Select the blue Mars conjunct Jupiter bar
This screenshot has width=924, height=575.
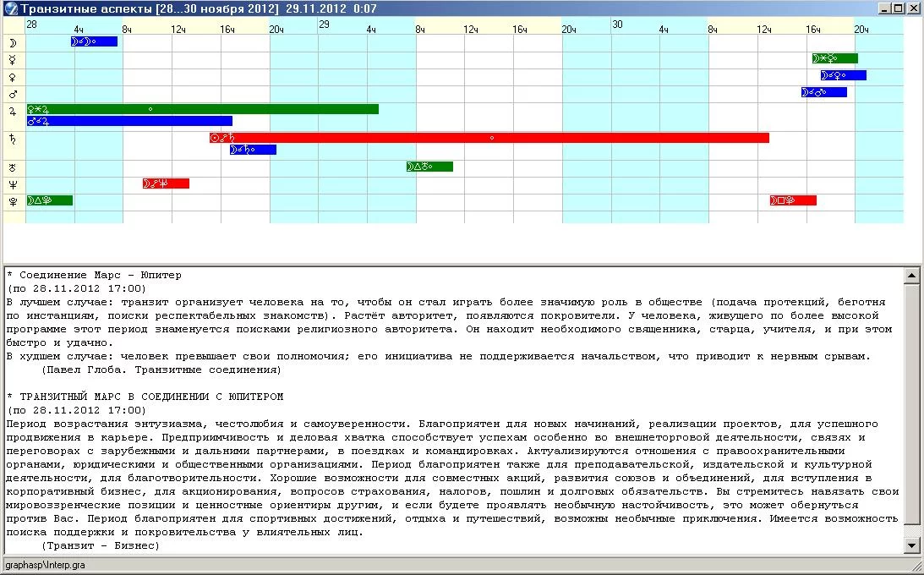click(x=129, y=122)
